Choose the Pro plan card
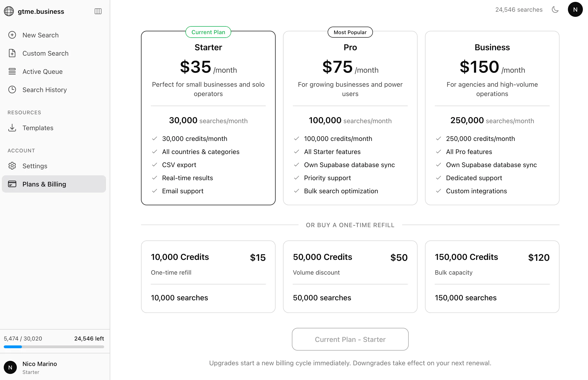 [x=350, y=118]
